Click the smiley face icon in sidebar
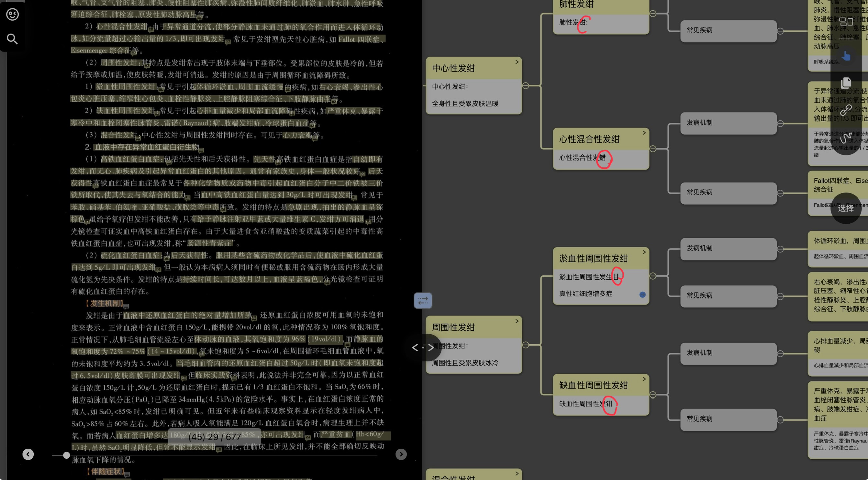The width and height of the screenshot is (868, 480). pos(13,15)
